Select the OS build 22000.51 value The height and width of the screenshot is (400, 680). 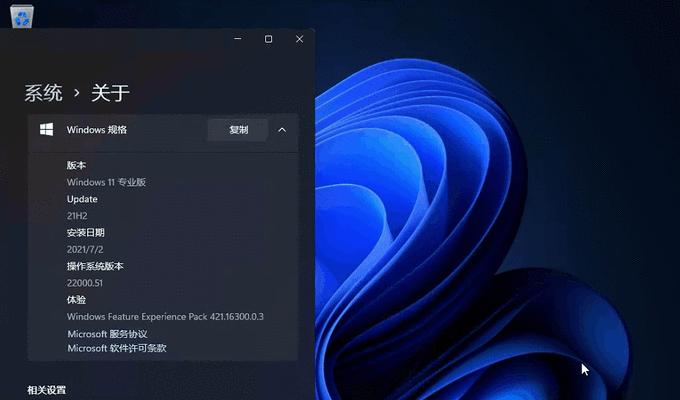[x=85, y=283]
